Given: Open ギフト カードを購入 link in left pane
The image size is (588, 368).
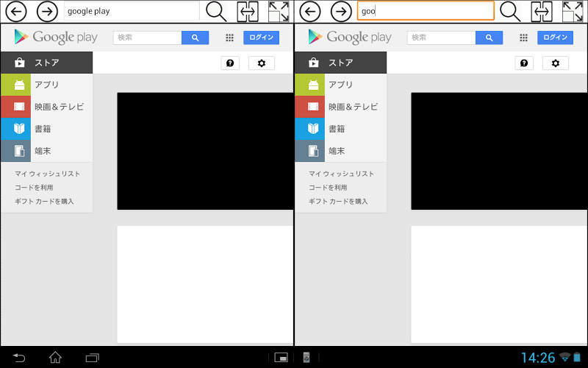Looking at the screenshot, I should 44,201.
